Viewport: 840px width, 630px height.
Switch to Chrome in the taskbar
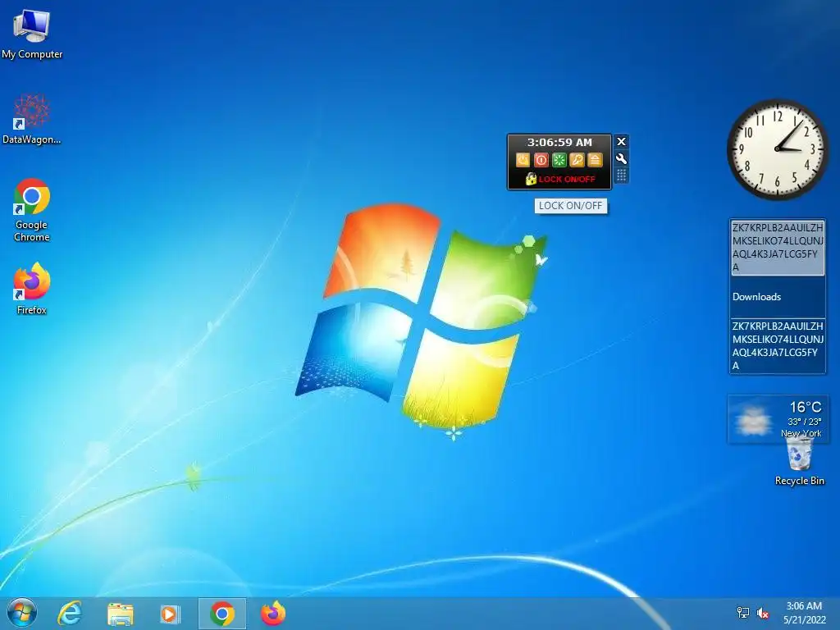pos(222,614)
